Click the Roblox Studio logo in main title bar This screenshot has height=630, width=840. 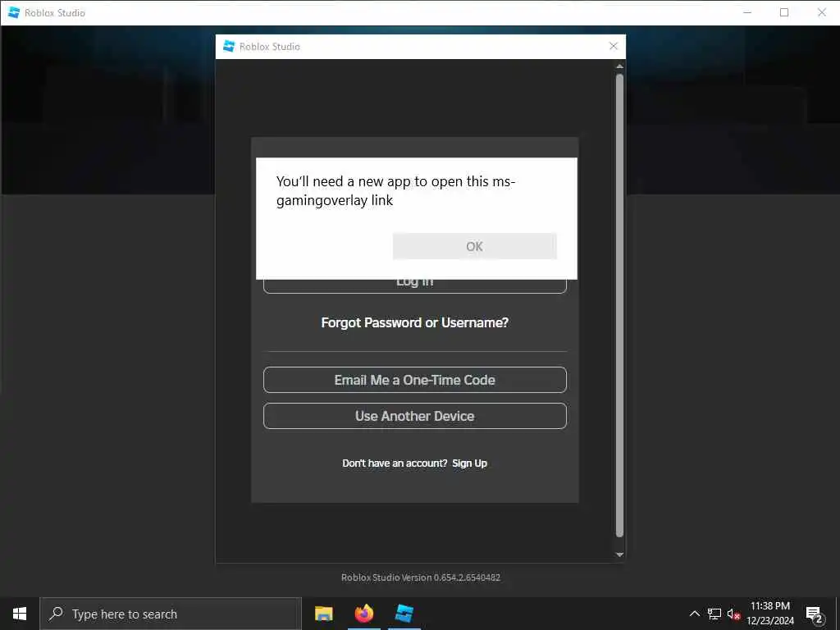click(x=14, y=12)
